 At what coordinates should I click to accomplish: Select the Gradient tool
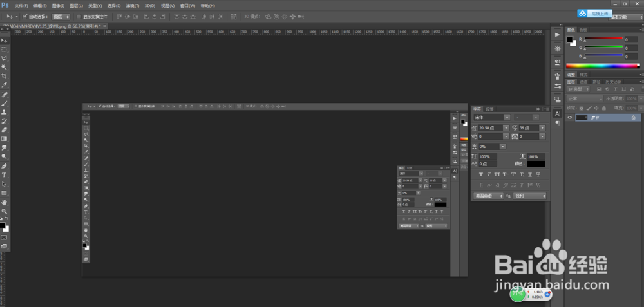pos(5,139)
